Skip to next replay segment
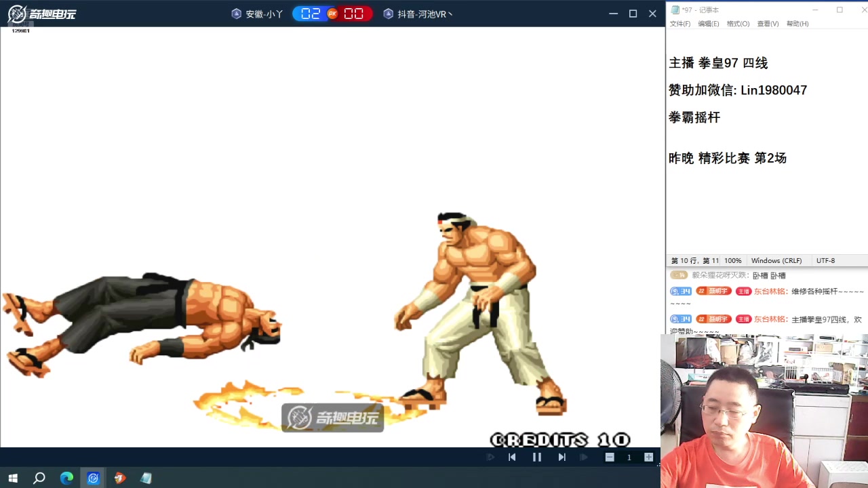868x488 pixels. [x=561, y=457]
